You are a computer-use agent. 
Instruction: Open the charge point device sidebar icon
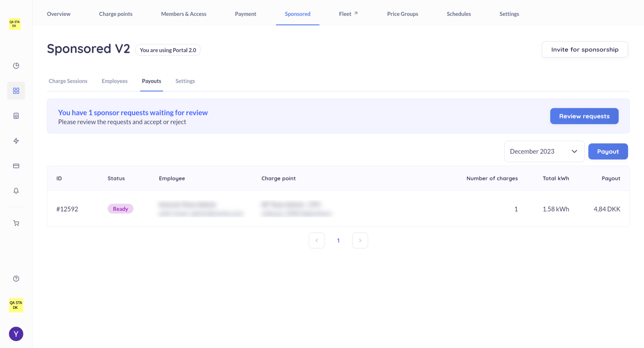(16, 116)
